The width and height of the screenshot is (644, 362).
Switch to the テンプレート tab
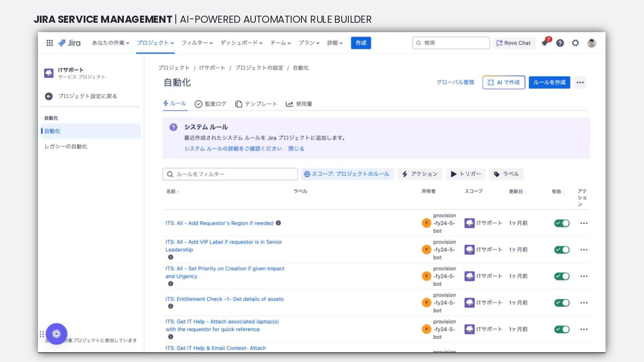[256, 104]
